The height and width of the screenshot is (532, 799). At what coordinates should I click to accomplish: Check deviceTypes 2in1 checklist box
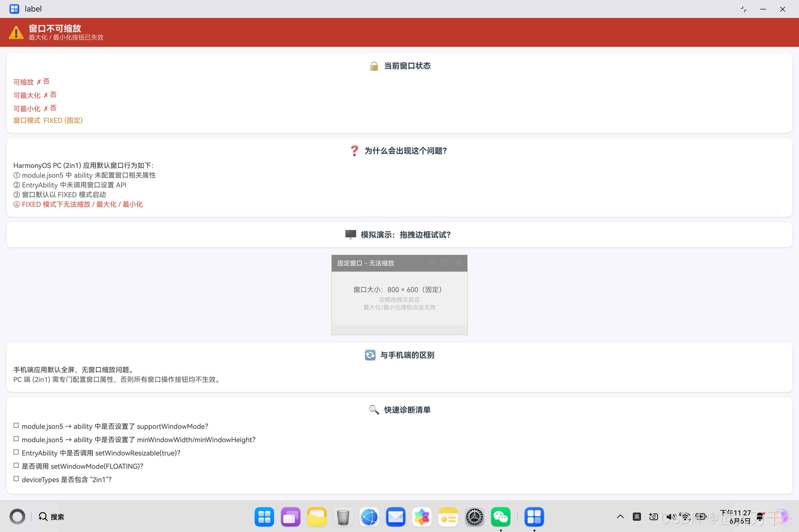(16, 479)
